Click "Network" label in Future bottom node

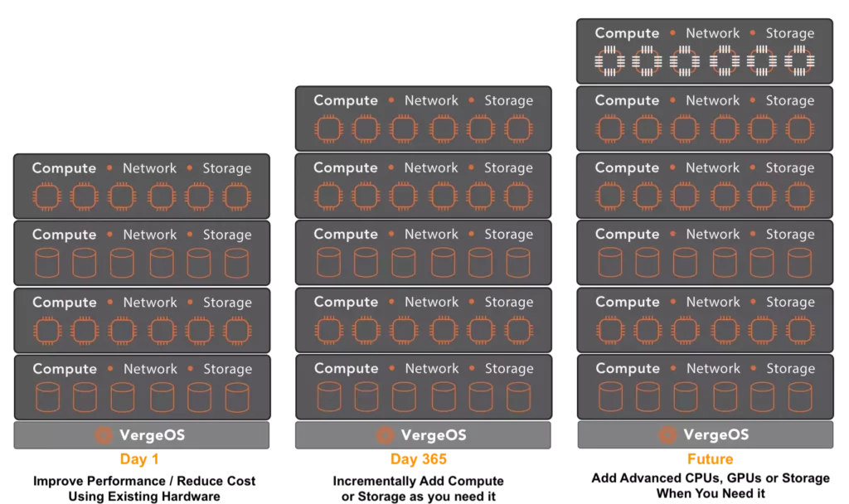[x=713, y=368]
